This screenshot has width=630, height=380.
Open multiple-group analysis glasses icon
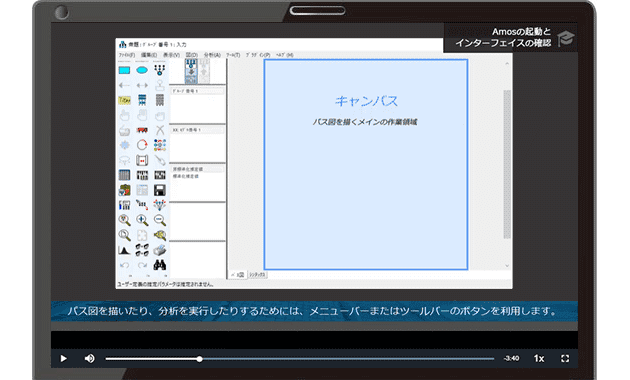(x=142, y=250)
